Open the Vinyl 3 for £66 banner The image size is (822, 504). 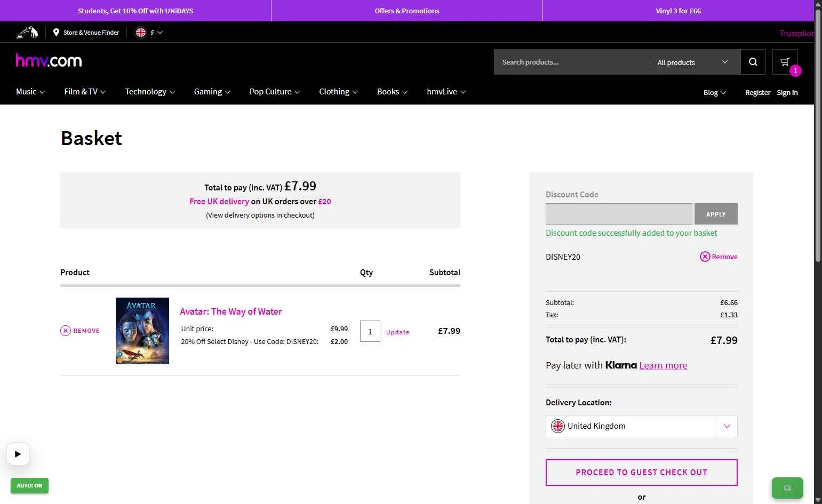[x=679, y=11]
